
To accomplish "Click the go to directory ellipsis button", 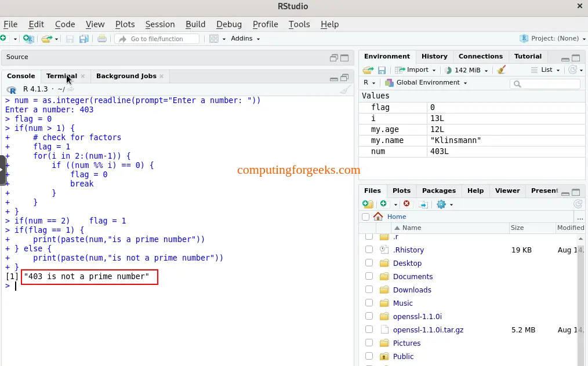I will [x=580, y=217].
